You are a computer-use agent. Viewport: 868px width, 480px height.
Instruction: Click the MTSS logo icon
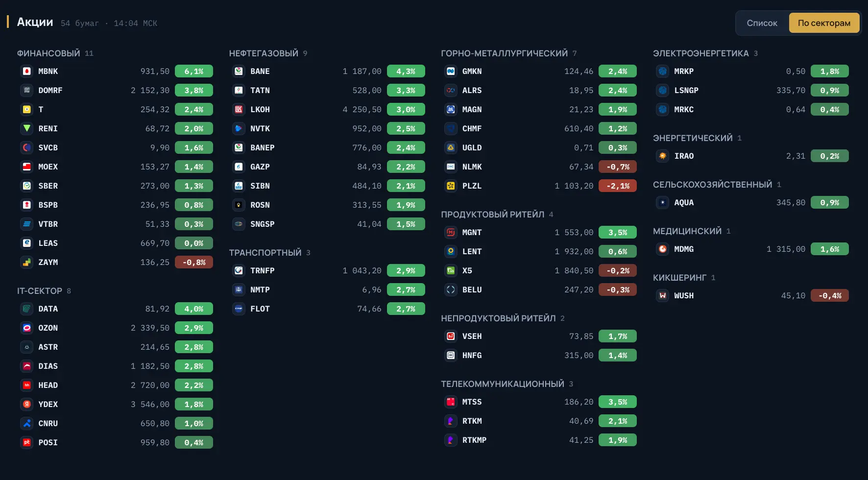click(451, 402)
